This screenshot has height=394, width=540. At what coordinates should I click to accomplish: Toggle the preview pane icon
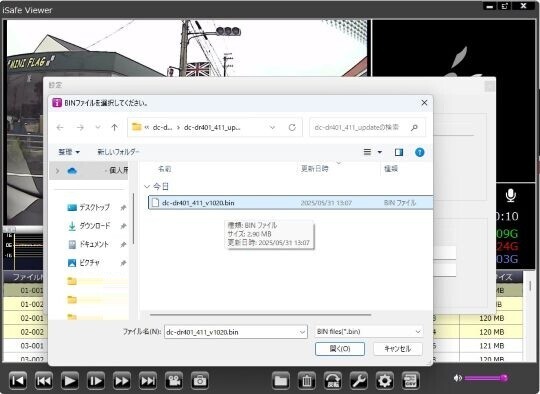click(399, 152)
